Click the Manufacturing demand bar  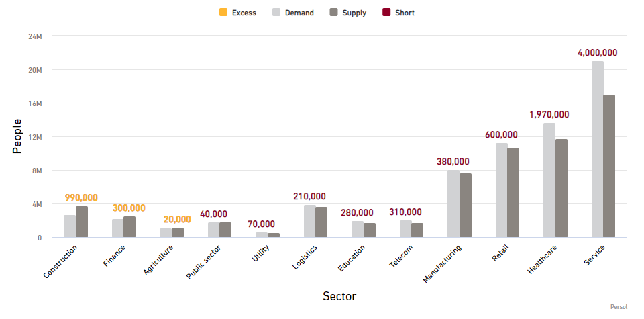pyautogui.click(x=453, y=203)
